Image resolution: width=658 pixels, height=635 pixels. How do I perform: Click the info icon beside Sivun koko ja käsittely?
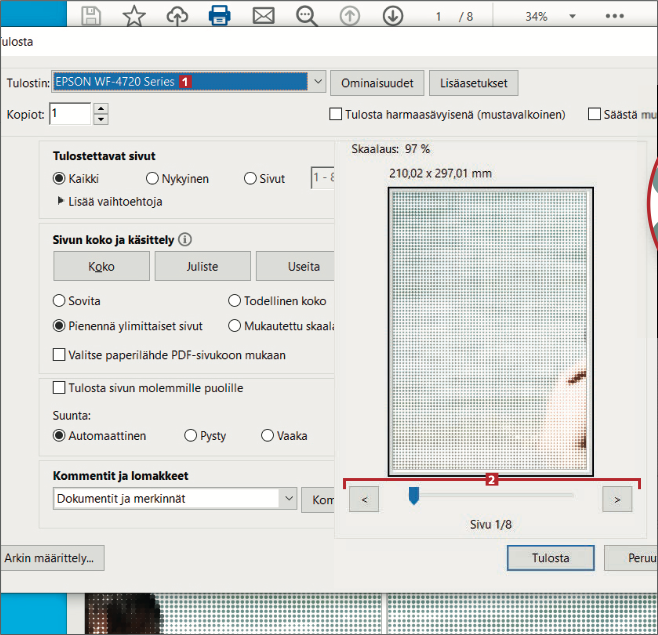point(185,240)
